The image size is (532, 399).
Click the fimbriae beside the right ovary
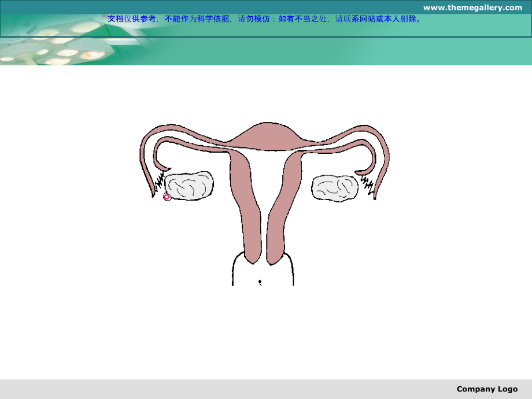[368, 187]
